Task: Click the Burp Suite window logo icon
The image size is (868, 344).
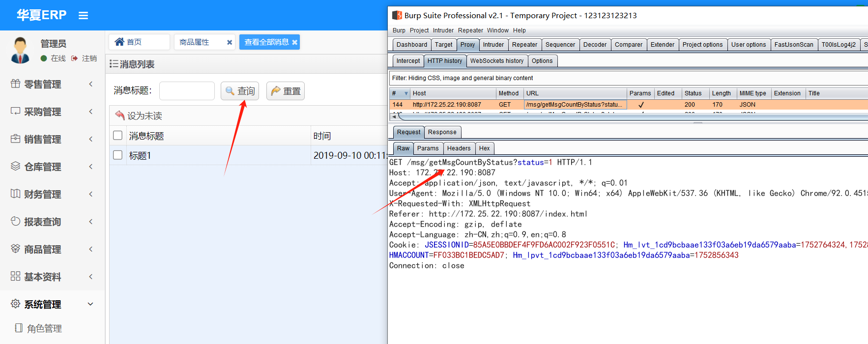Action: tap(397, 16)
